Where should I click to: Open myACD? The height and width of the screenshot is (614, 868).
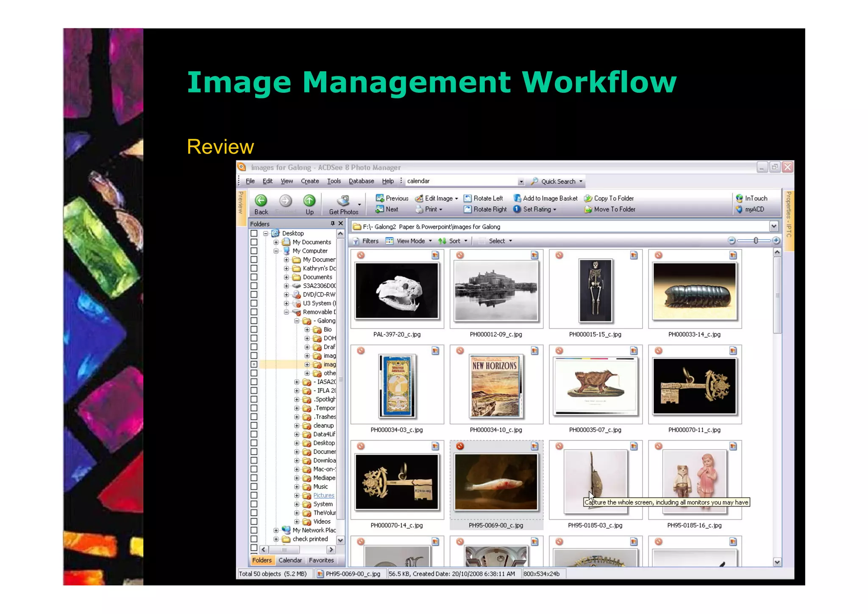click(750, 209)
